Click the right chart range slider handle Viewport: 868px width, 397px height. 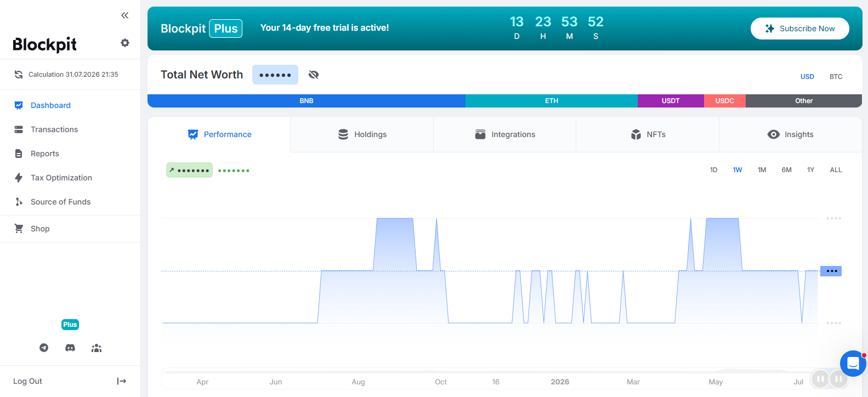(x=838, y=379)
